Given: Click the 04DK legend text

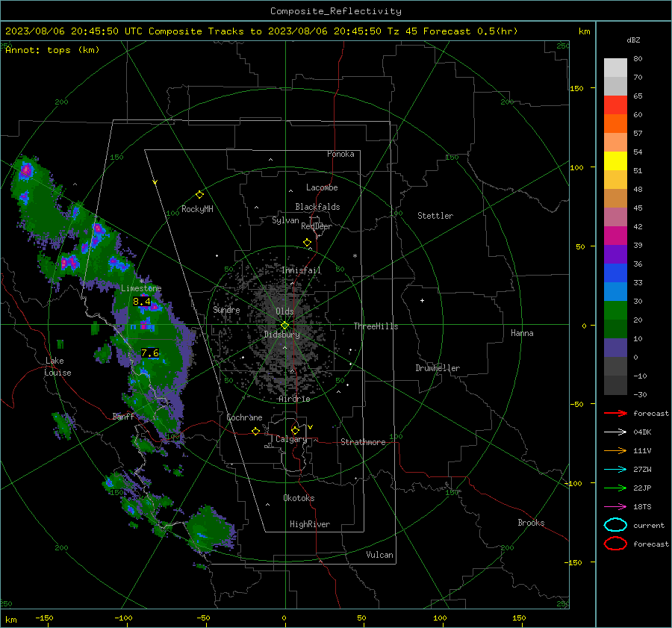Looking at the screenshot, I should click(x=642, y=432).
